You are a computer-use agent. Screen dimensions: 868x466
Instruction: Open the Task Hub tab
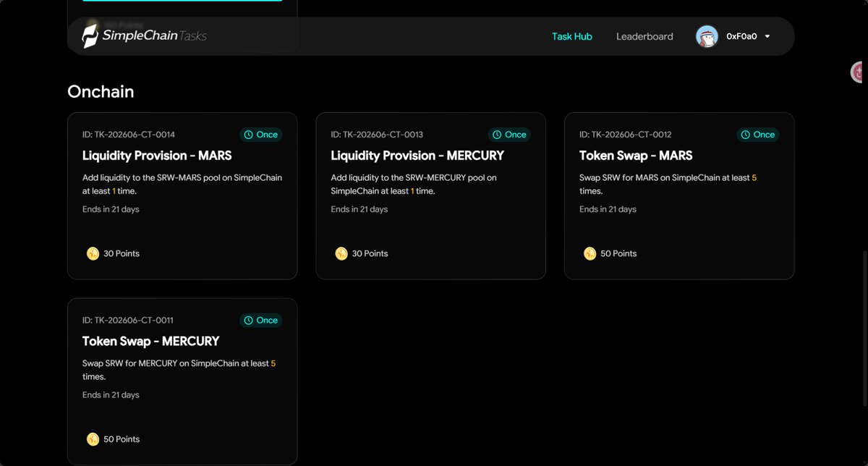(x=571, y=36)
